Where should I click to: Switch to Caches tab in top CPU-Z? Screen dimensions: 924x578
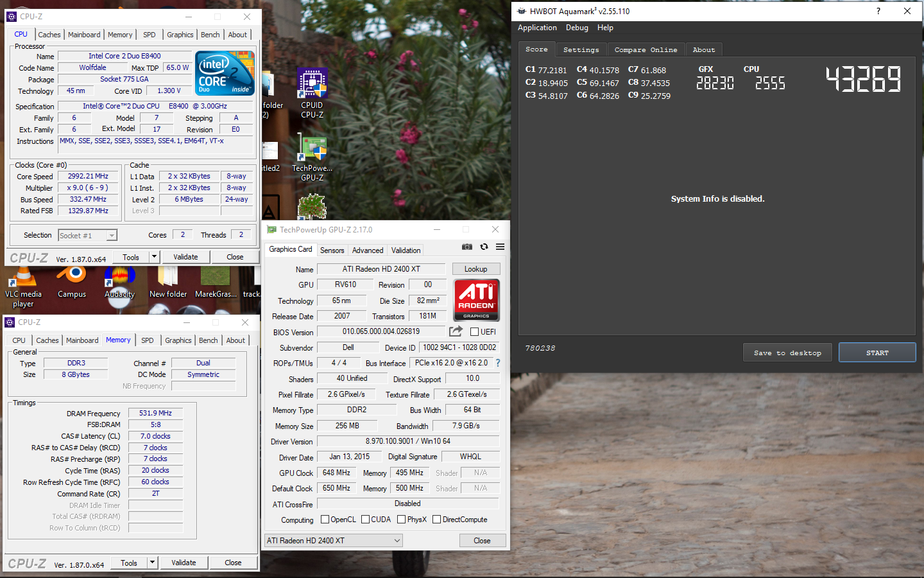click(x=49, y=35)
